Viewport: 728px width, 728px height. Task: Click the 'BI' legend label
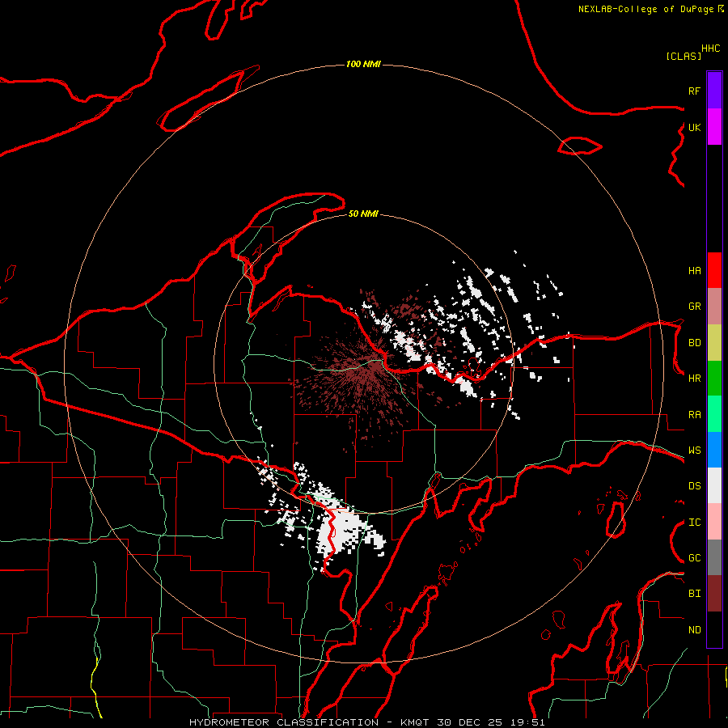tap(694, 594)
